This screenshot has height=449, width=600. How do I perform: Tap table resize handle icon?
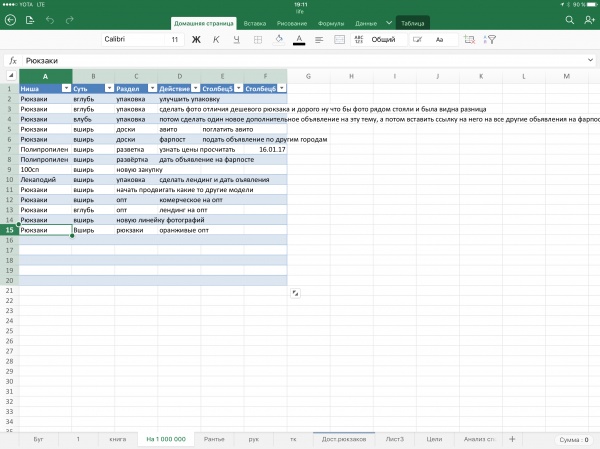click(295, 293)
